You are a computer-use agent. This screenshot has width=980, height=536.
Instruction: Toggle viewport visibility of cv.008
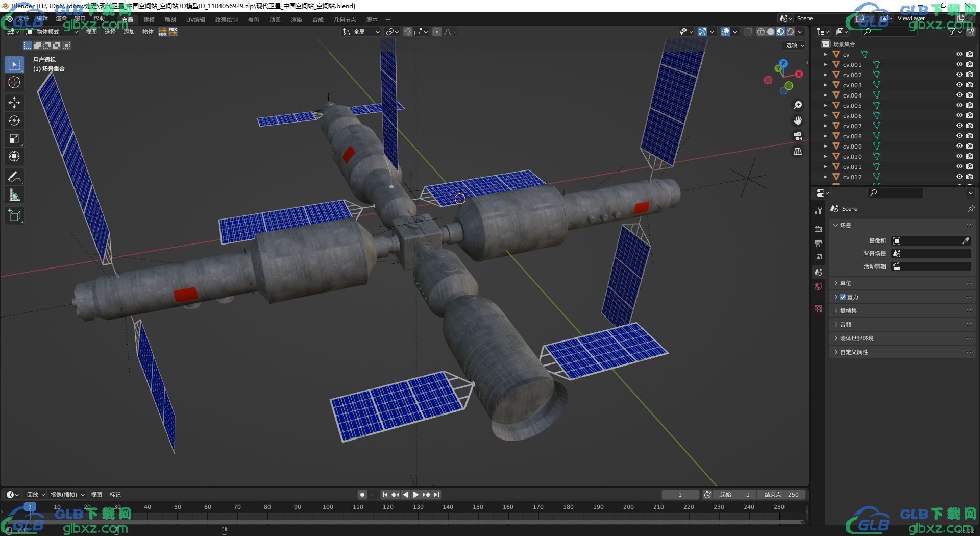tap(959, 136)
